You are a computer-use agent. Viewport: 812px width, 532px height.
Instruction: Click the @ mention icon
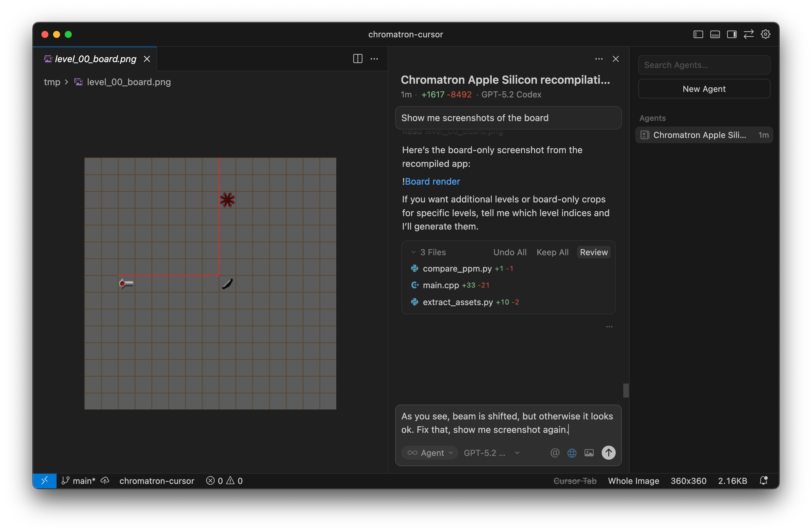pos(555,452)
